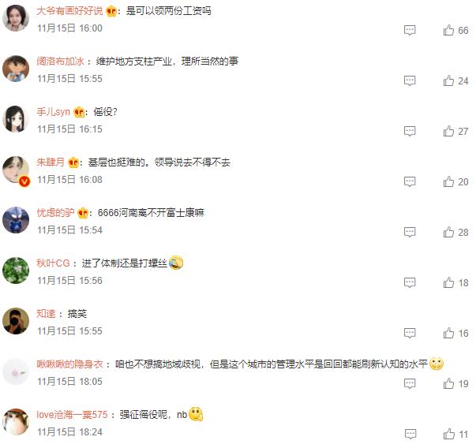Viewport: 476px width, 448px height.
Task: Open 大爷有画好好说's profile via username
Action: pyautogui.click(x=69, y=11)
